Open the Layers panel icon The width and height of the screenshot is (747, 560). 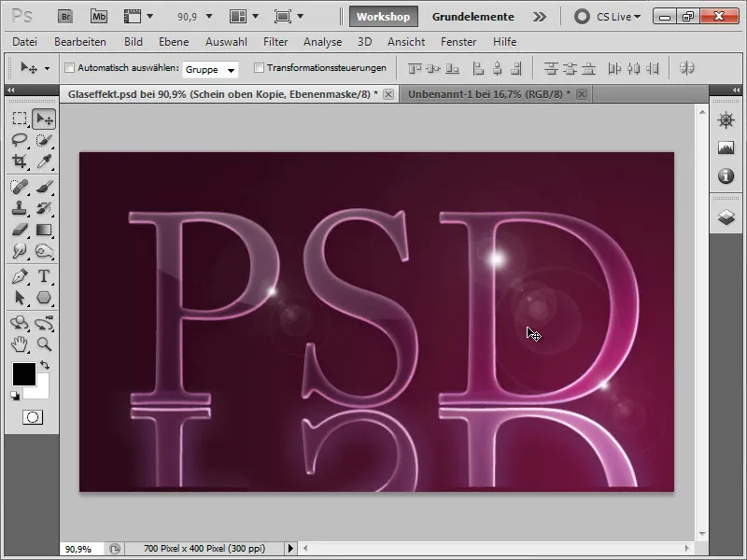click(726, 217)
